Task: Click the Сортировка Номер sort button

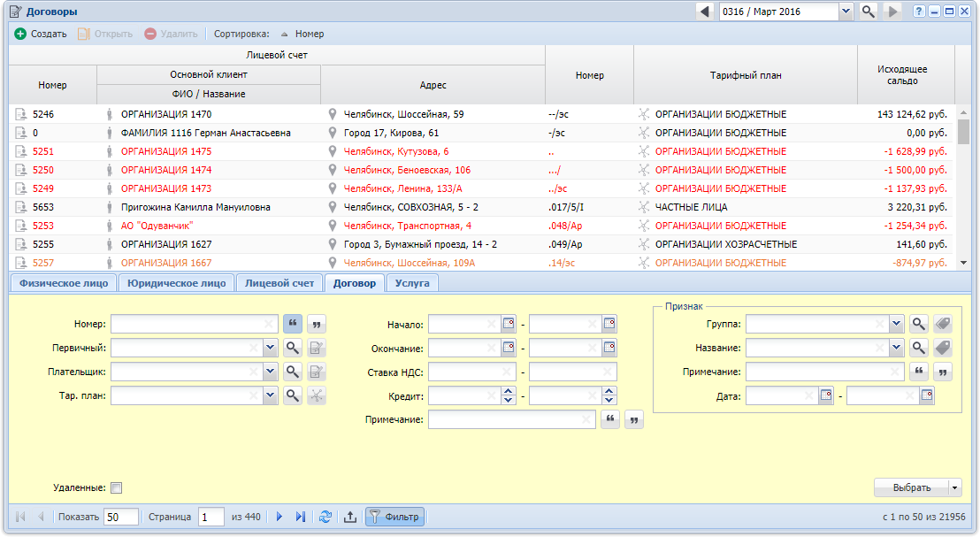Action: coord(302,34)
